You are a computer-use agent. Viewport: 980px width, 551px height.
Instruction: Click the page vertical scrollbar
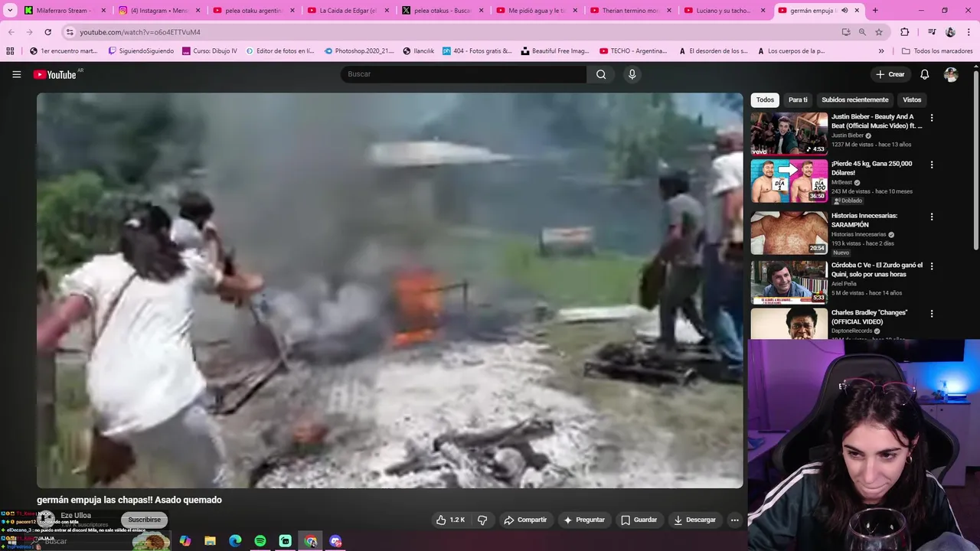975,159
